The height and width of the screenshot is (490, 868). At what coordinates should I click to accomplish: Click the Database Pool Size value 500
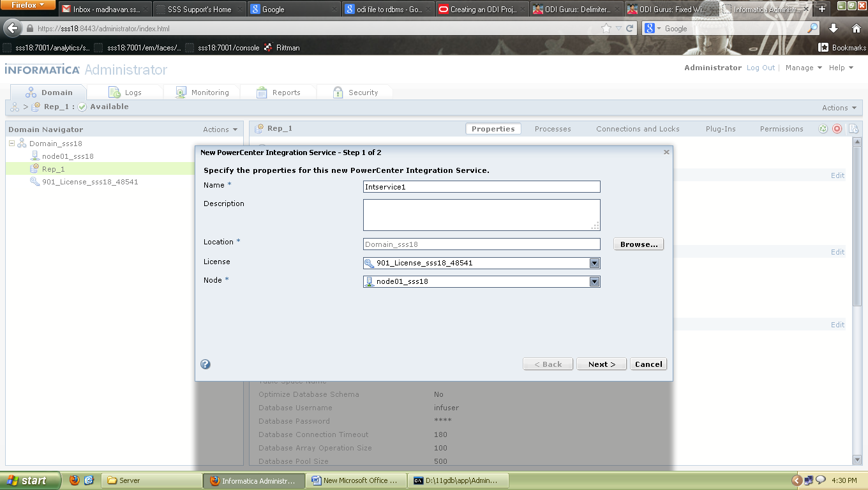click(x=440, y=461)
